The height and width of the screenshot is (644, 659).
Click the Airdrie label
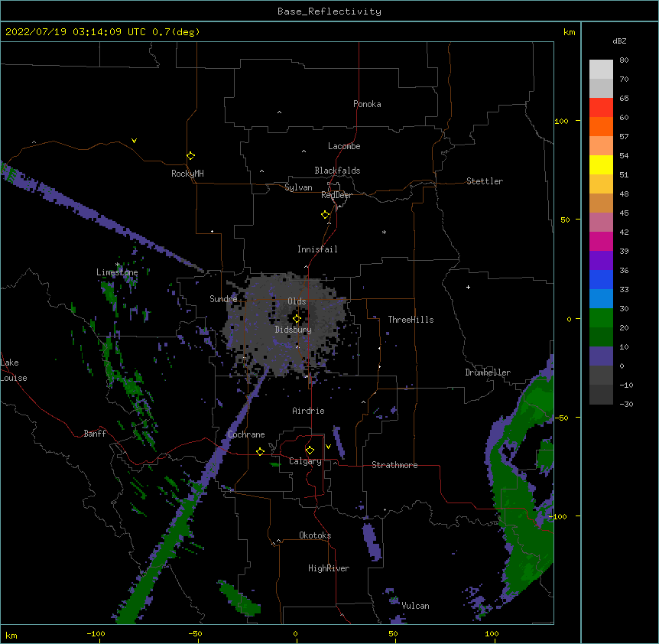click(309, 411)
